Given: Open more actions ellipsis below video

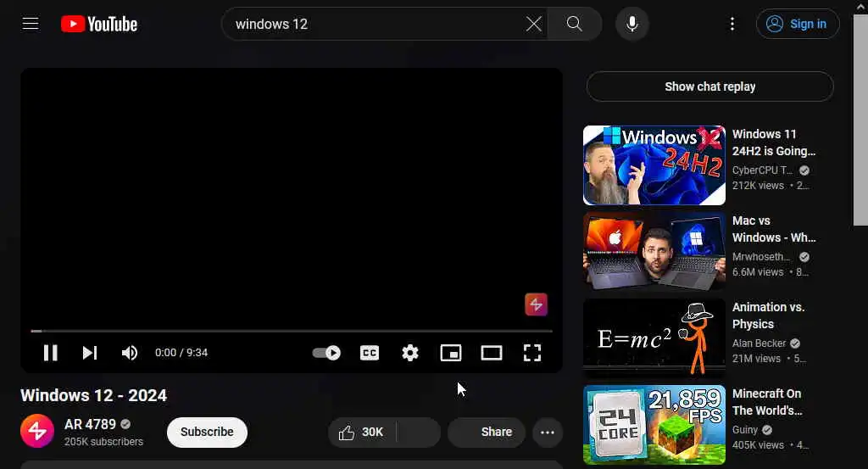Looking at the screenshot, I should coord(548,432).
